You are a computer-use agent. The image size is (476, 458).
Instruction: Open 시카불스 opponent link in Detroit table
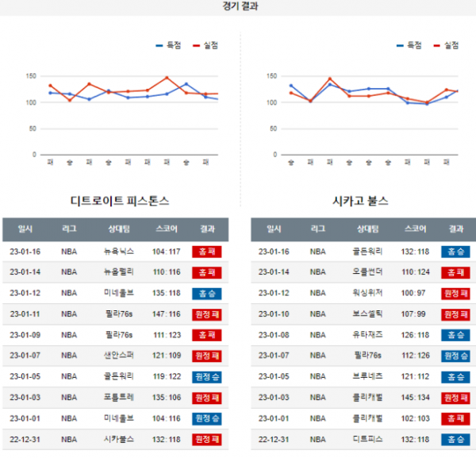tap(119, 440)
